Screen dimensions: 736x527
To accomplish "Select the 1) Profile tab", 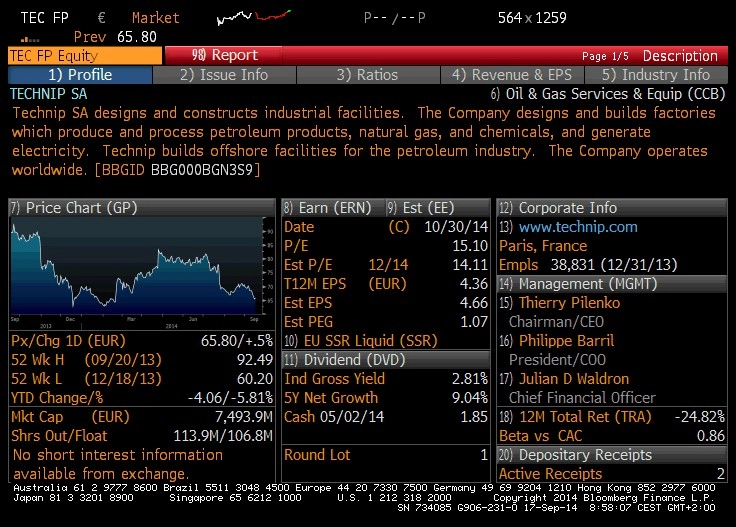I will pos(80,75).
